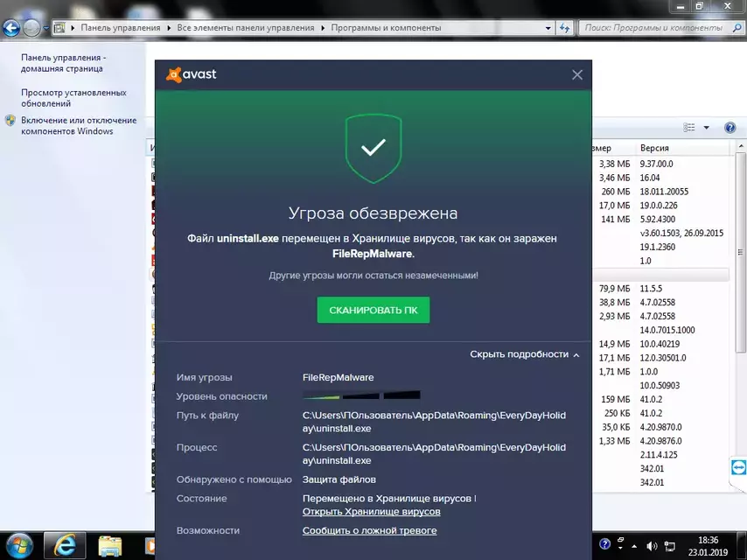Collapse details via Скрыть подробности
The image size is (747, 560).
[525, 354]
